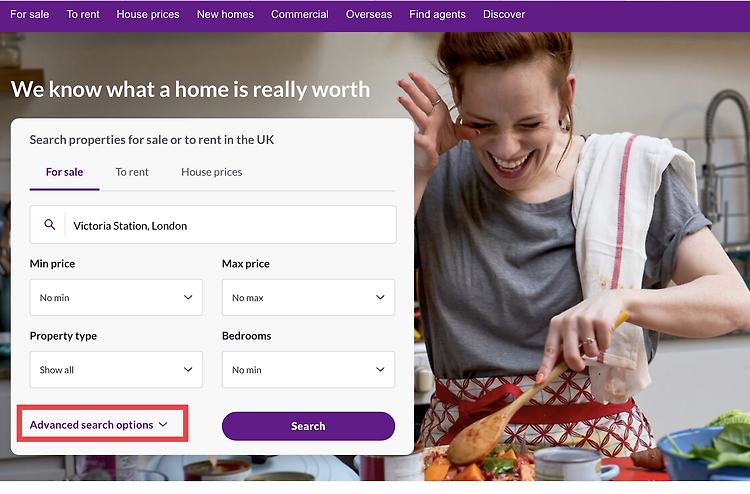The image size is (750, 494).
Task: Open the Bedrooms No min dropdown
Action: (309, 370)
